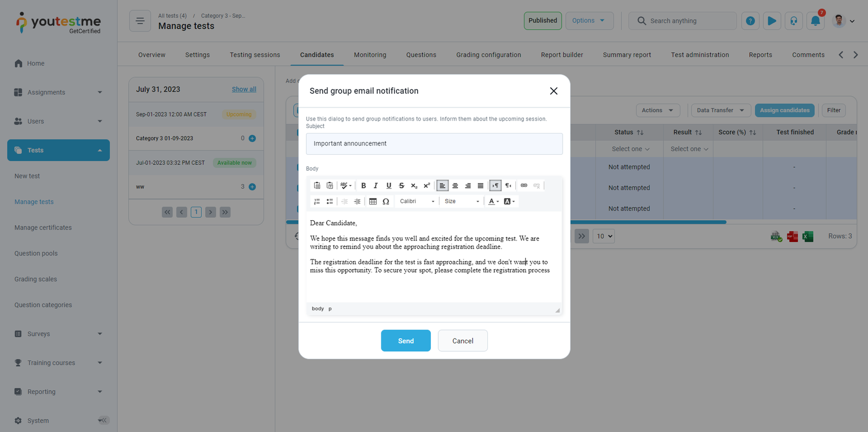Insert a table in the email body
Viewport: 868px width, 432px height.
click(x=373, y=201)
